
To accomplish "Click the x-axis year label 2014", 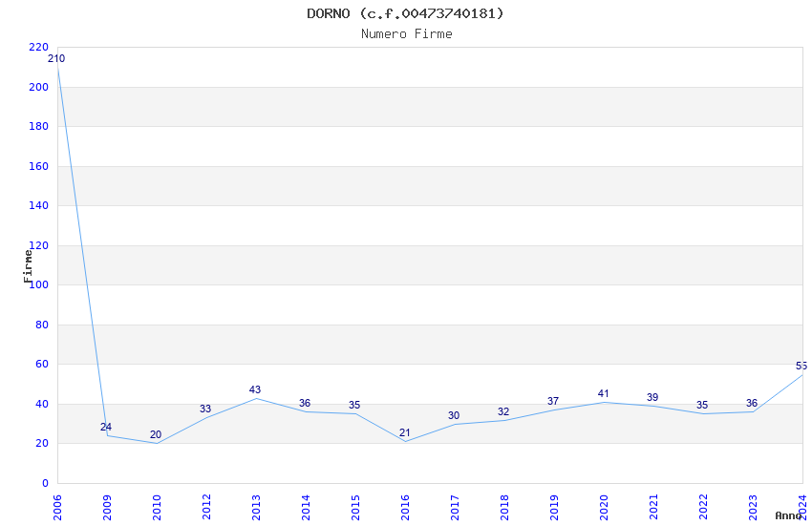I will point(306,508).
